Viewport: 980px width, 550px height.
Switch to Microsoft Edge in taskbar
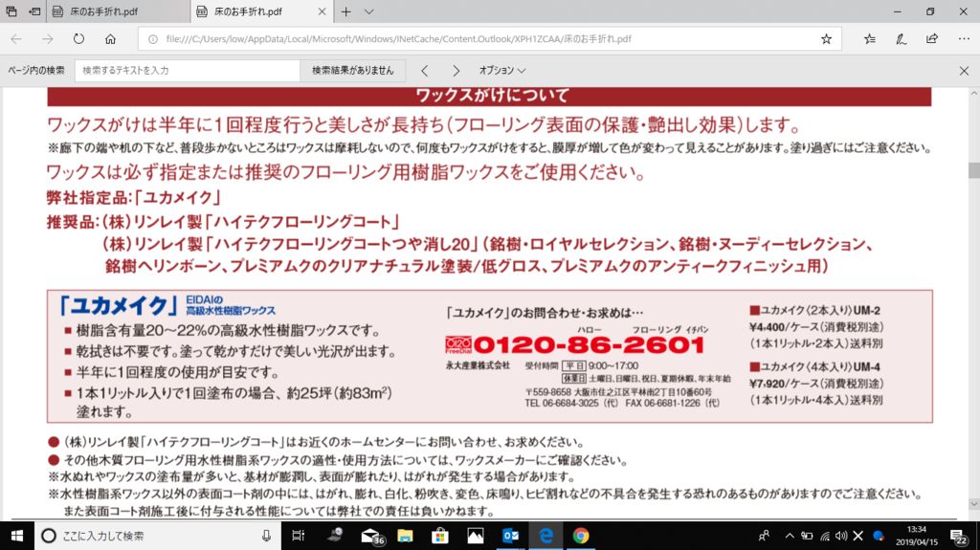click(x=546, y=536)
